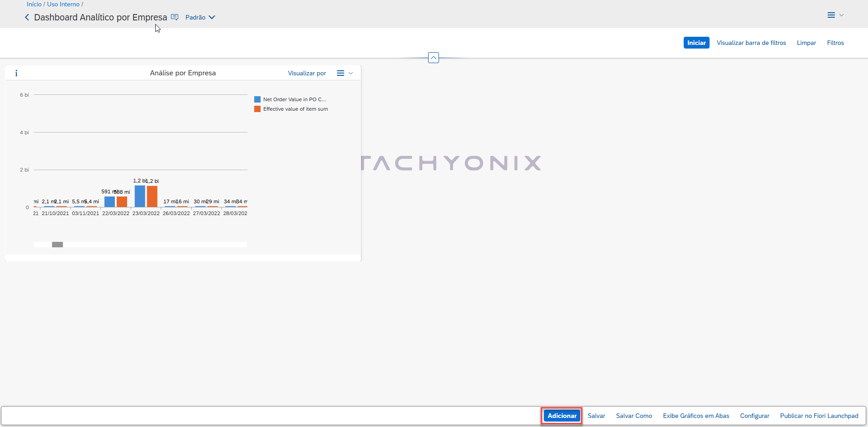Toggle the filter bar with Visualizar barra de filtros
The image size is (868, 427).
coord(751,43)
